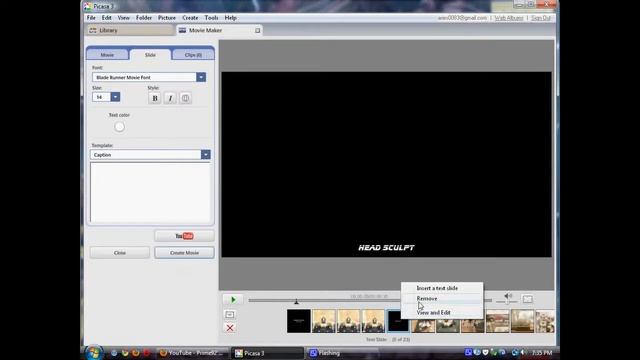Open the File menu
This screenshot has height=360, width=640.
tap(91, 18)
